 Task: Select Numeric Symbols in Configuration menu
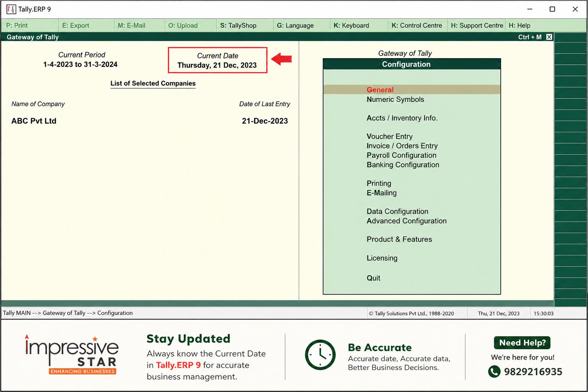click(395, 100)
